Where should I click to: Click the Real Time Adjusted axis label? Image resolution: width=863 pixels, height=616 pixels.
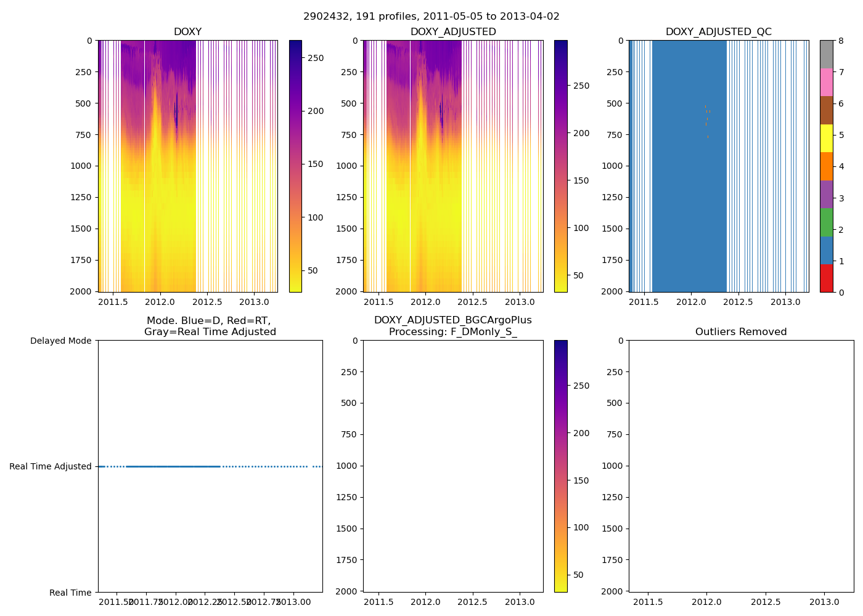(51, 466)
